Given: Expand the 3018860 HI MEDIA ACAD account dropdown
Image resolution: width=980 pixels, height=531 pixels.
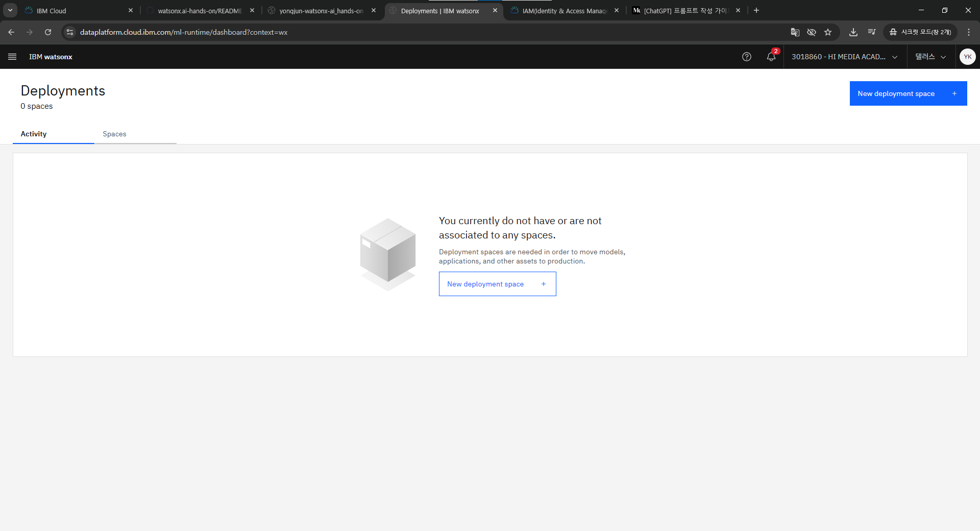Looking at the screenshot, I should click(x=845, y=57).
